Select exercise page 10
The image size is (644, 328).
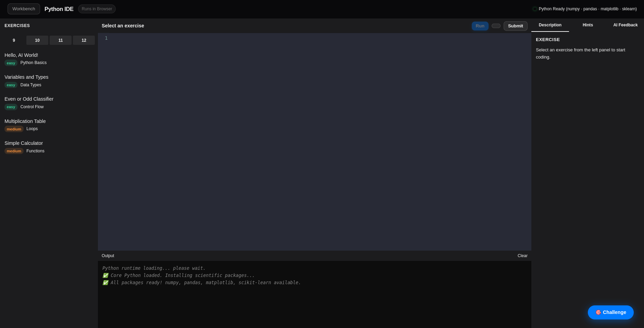point(37,40)
